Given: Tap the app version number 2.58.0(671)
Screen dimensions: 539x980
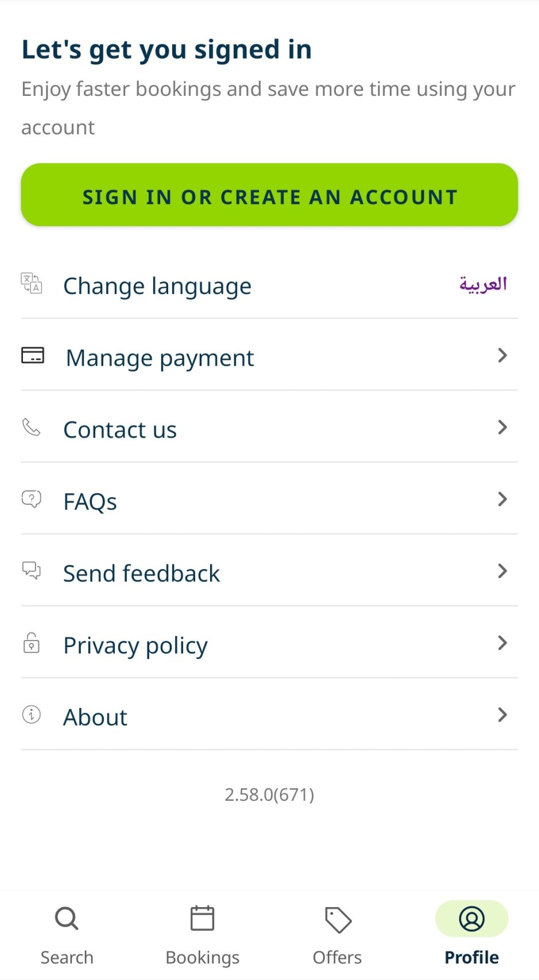Looking at the screenshot, I should 269,795.
